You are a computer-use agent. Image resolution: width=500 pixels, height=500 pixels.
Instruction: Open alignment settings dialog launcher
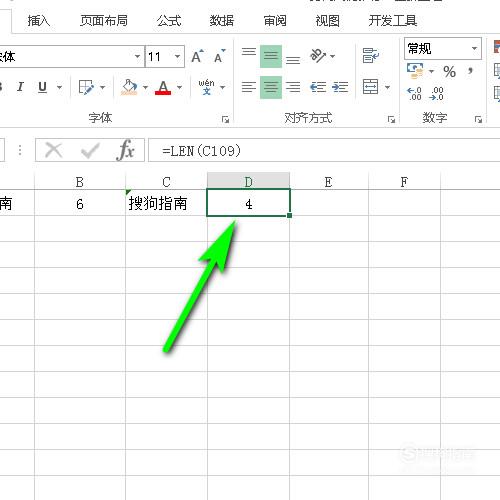coord(391,119)
